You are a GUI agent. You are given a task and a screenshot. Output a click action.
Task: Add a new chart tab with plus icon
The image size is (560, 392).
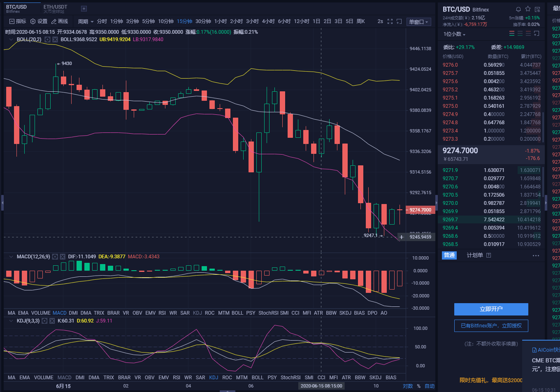point(84,9)
